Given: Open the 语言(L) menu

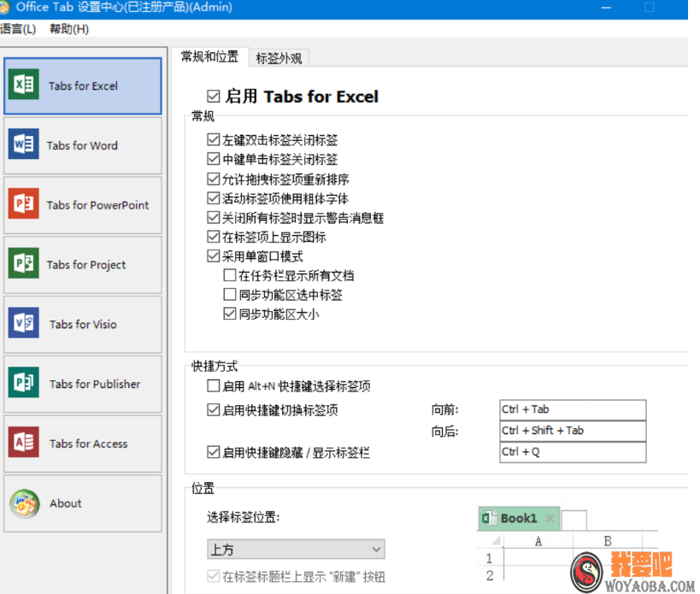Looking at the screenshot, I should click(18, 29).
